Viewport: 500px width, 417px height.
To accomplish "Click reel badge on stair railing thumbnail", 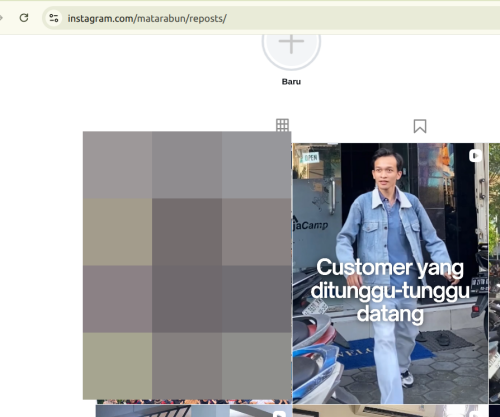I will pos(279,414).
